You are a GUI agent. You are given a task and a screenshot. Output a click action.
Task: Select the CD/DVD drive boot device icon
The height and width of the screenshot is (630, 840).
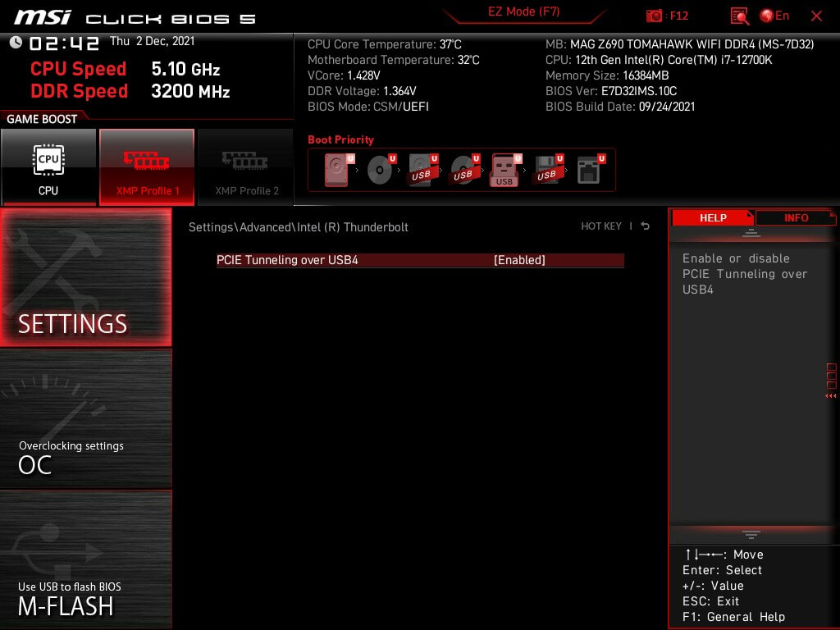[x=379, y=171]
